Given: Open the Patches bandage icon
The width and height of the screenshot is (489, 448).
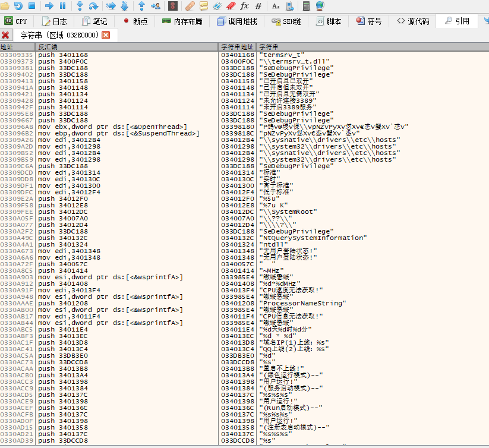Looking at the screenshot, I should 190,6.
